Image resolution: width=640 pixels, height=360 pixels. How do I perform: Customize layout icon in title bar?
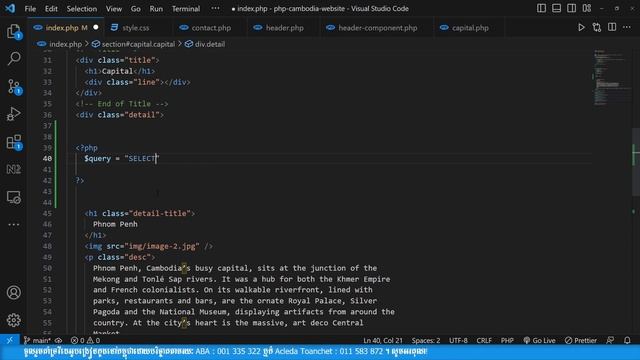click(587, 8)
